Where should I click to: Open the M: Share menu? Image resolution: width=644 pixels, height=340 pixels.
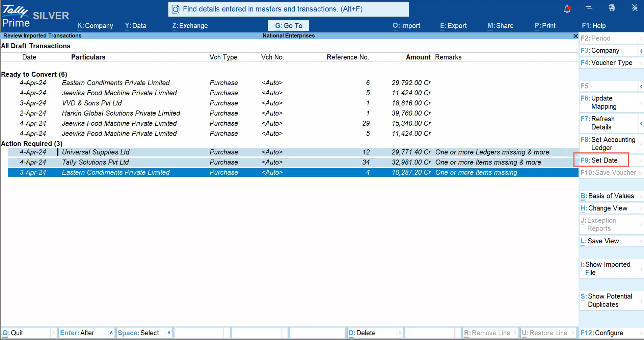[x=501, y=26]
